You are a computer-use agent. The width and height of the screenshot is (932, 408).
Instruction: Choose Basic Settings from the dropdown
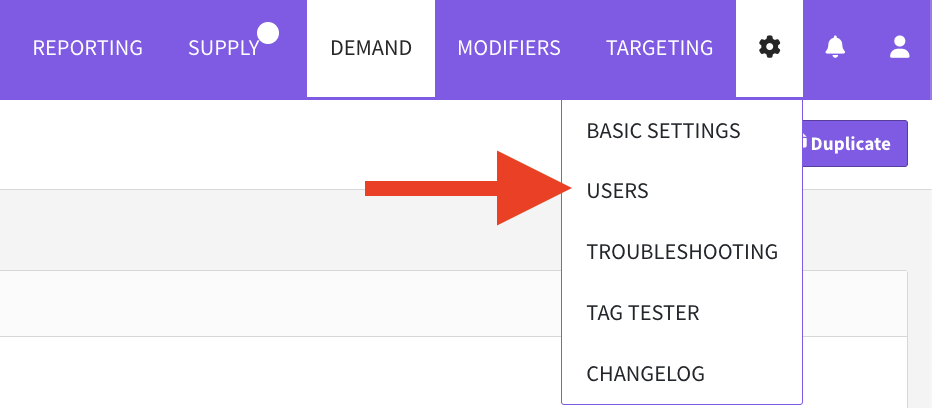(663, 131)
